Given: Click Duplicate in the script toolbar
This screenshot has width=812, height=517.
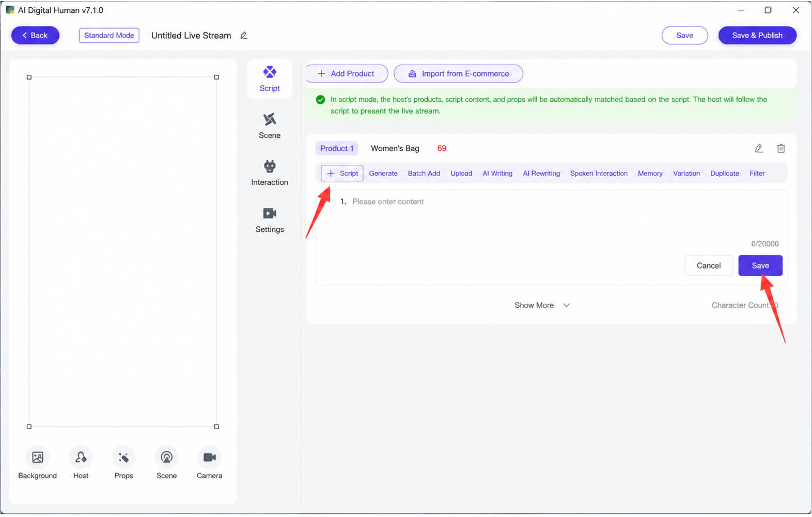Looking at the screenshot, I should pyautogui.click(x=725, y=174).
